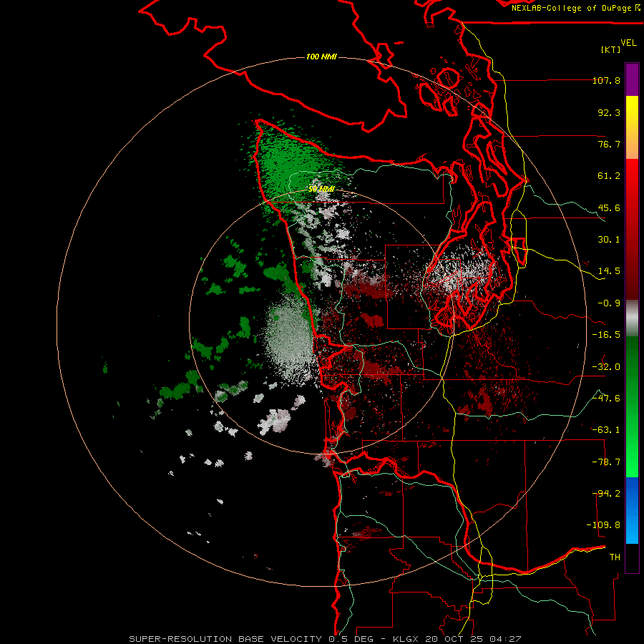Click the 100 NMI range ring label

click(x=321, y=57)
